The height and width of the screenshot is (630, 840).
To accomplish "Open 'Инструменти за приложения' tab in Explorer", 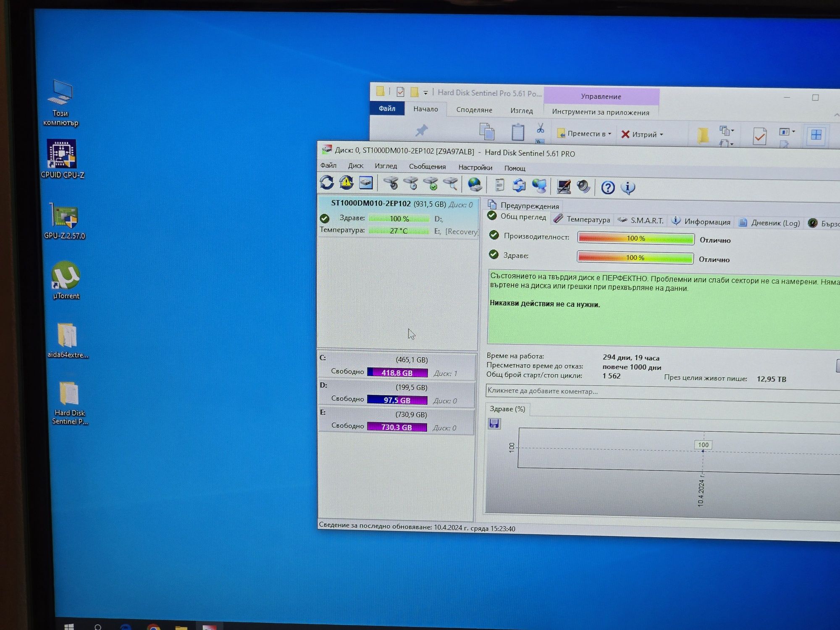I will pyautogui.click(x=601, y=112).
